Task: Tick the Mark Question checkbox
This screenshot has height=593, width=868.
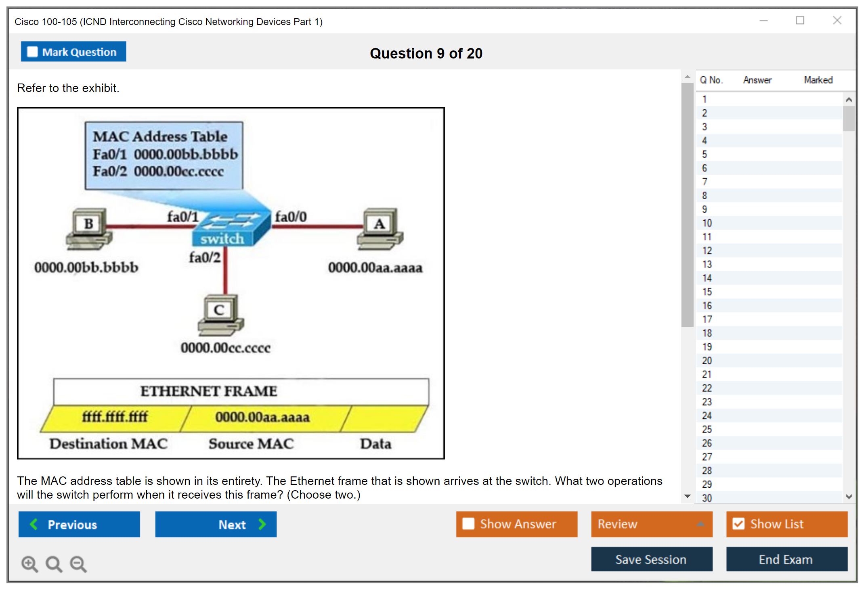Action: [x=32, y=52]
